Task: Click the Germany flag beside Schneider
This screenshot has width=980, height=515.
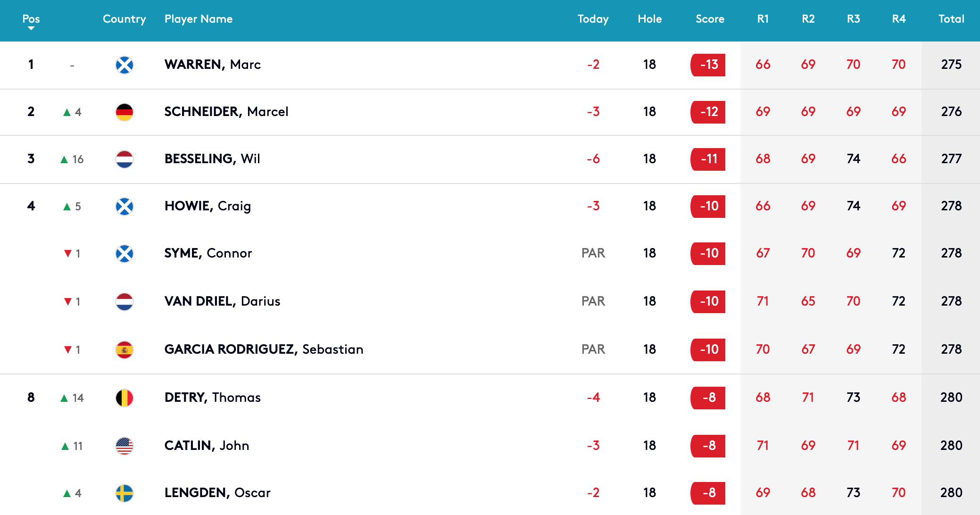Action: (x=125, y=112)
